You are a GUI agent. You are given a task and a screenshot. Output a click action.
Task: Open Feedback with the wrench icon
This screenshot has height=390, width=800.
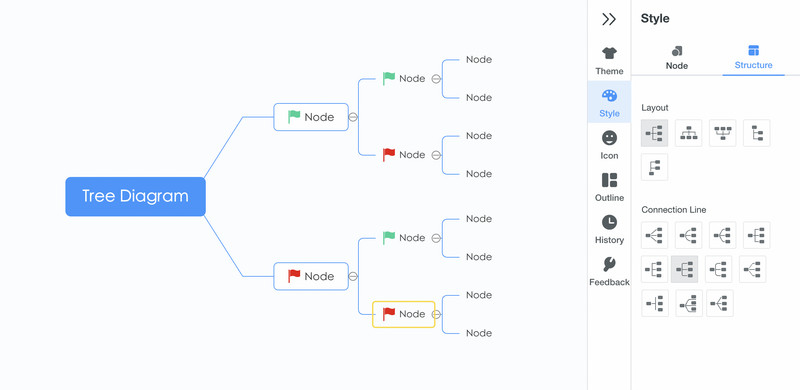[x=609, y=272]
